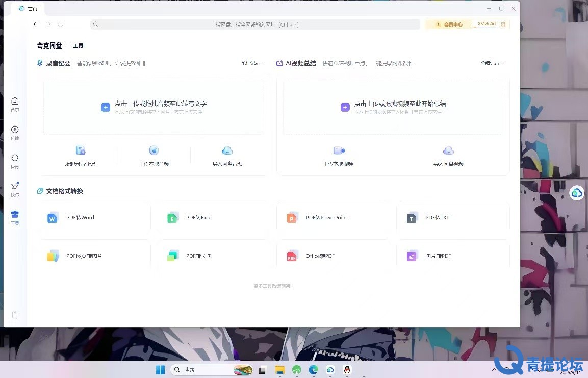Open the summary records link beside AI视频总结

click(492, 63)
